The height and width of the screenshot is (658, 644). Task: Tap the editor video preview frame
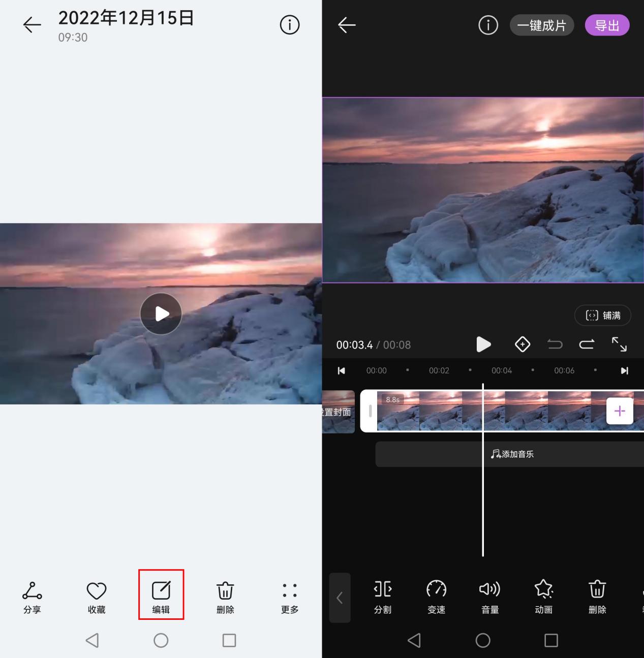pos(483,190)
